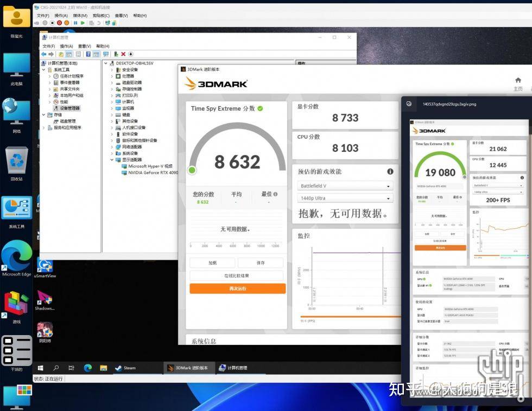Click the circled down-arrow toolbar icon in Computer Management

pos(131,54)
